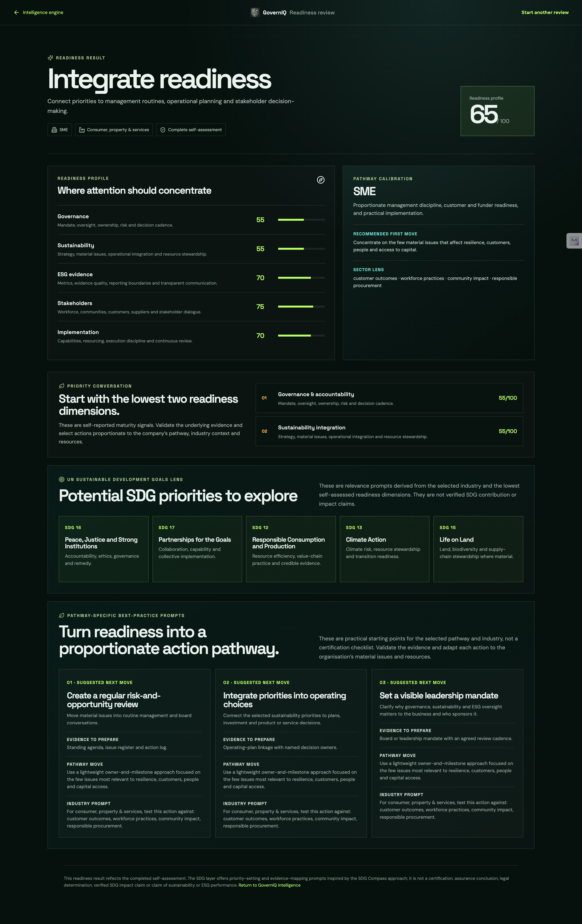Click the factory icon in Consumer, property chip
Viewport: 582px width, 924px height.
(82, 130)
